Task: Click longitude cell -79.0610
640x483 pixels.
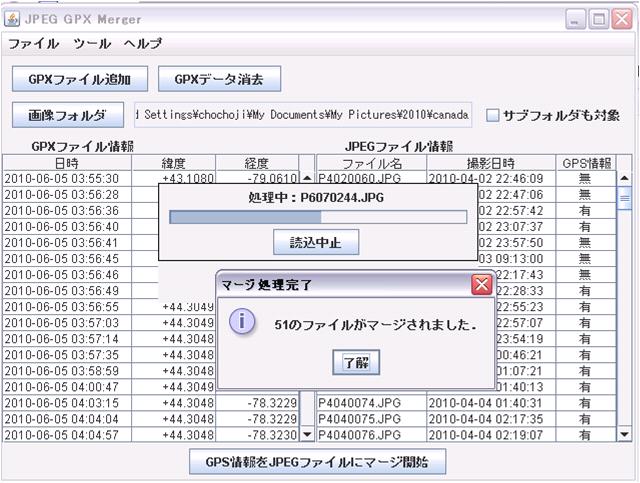Action: point(257,178)
